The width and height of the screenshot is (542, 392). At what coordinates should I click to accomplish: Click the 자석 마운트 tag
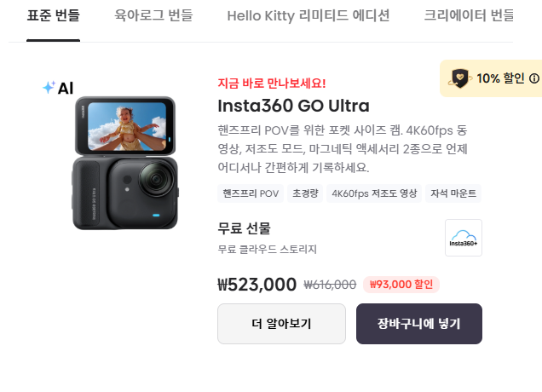coord(453,193)
